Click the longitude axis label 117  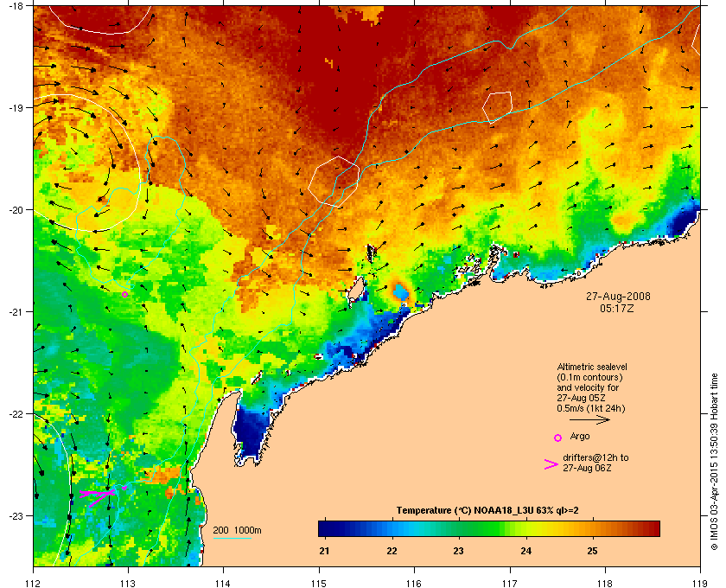(510, 583)
